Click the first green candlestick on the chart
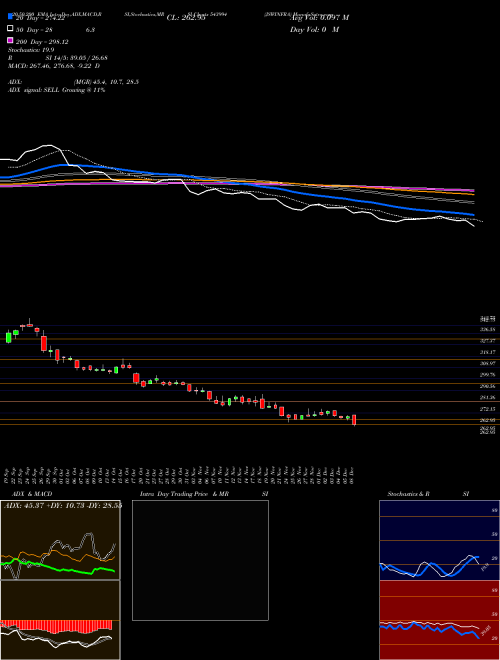The height and width of the screenshot is (660, 500). tap(8, 337)
